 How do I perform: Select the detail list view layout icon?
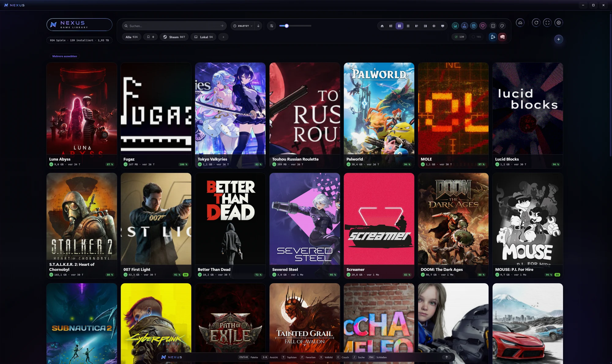tap(391, 26)
